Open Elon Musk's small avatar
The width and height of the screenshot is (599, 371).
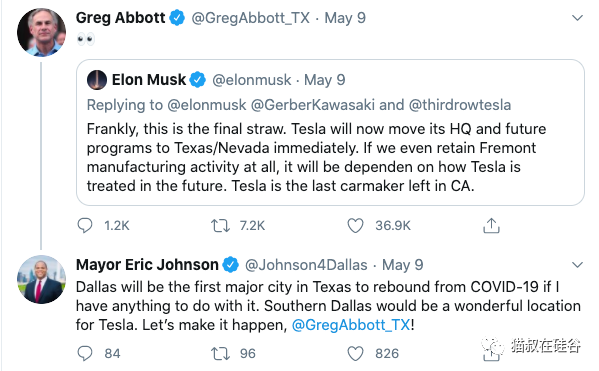coord(97,80)
